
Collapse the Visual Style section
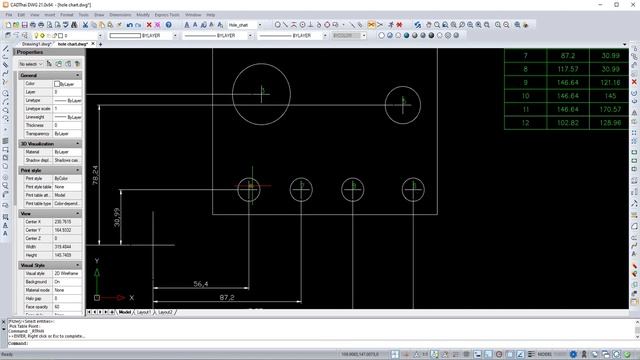[78, 265]
